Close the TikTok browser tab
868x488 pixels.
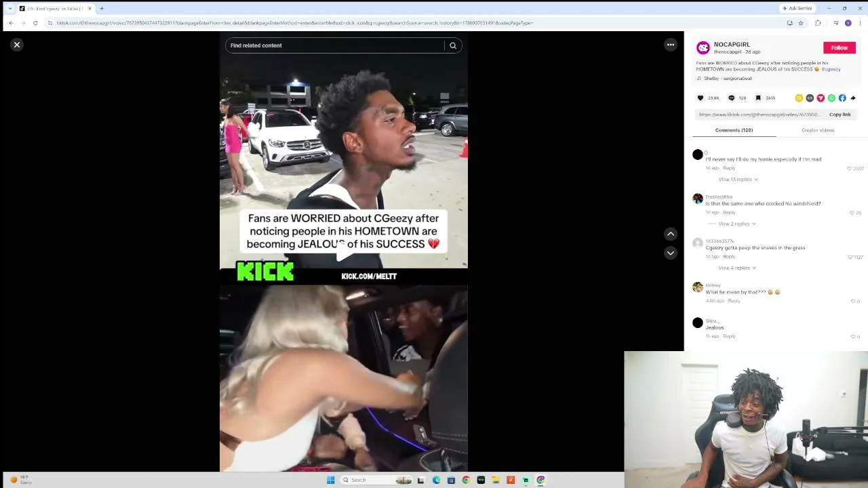(x=90, y=9)
